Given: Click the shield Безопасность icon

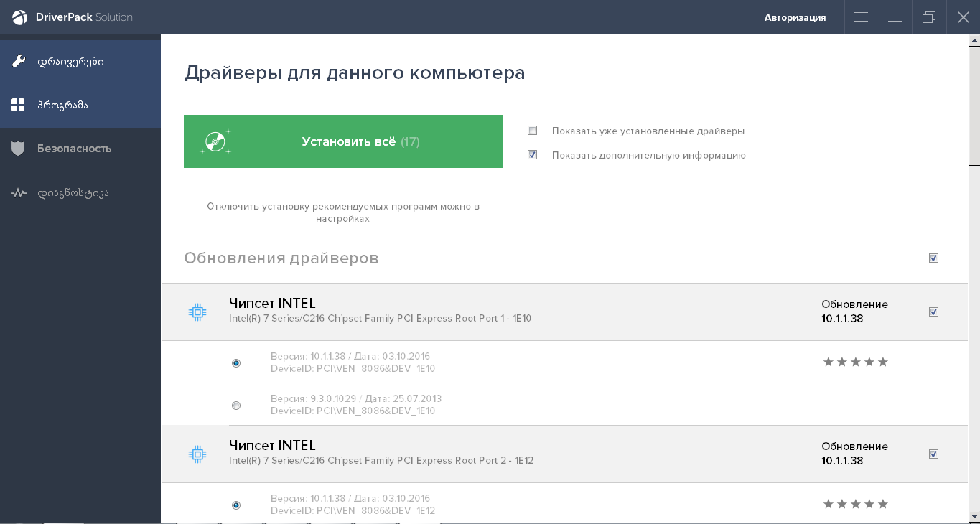Looking at the screenshot, I should (19, 149).
